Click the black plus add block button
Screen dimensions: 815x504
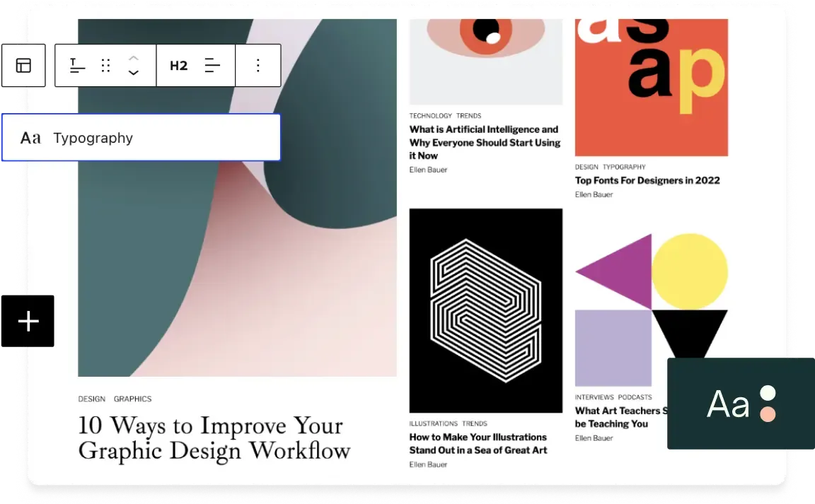[28, 322]
